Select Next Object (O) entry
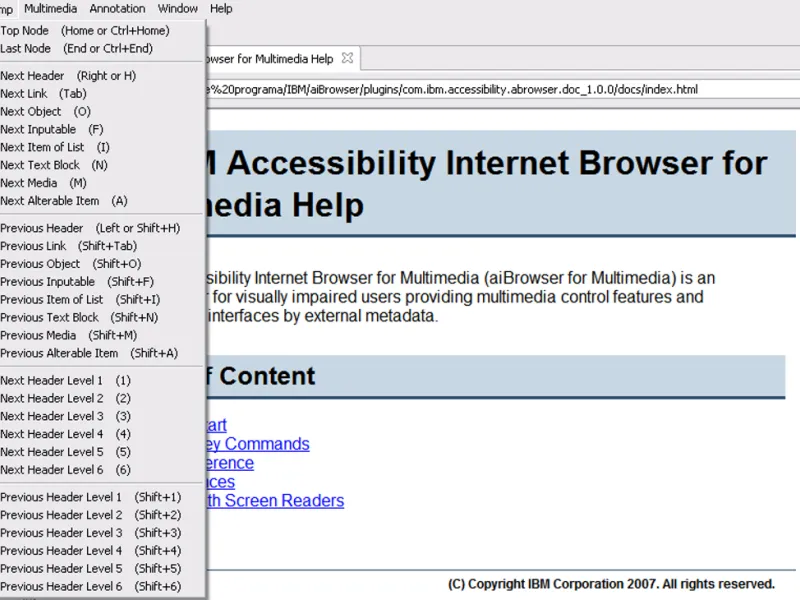This screenshot has width=800, height=600. coord(102,111)
